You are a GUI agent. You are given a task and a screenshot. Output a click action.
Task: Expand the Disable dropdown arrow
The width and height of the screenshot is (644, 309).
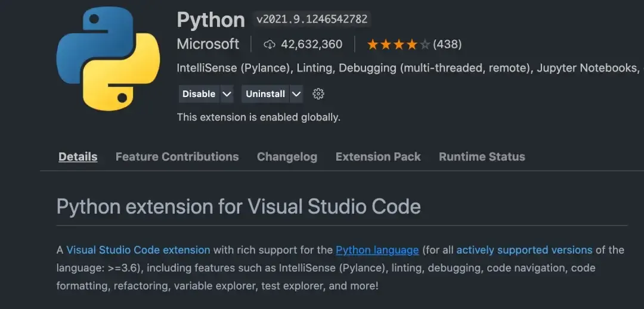pyautogui.click(x=227, y=94)
